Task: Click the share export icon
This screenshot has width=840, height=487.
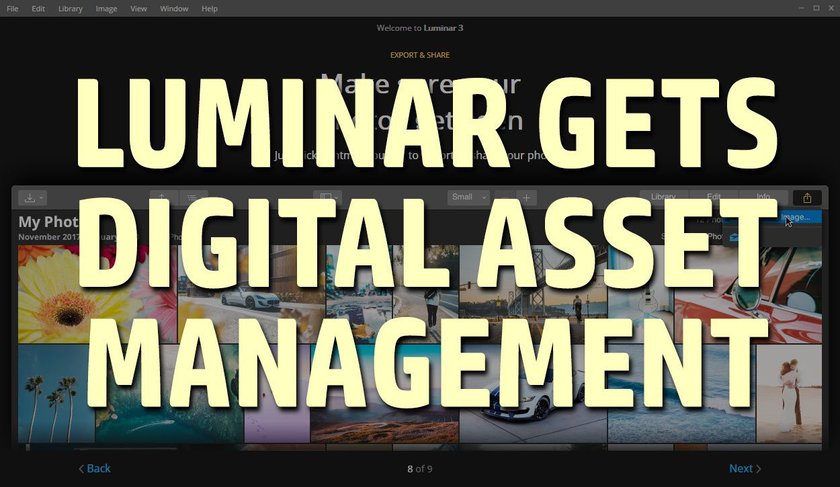Action: 807,198
